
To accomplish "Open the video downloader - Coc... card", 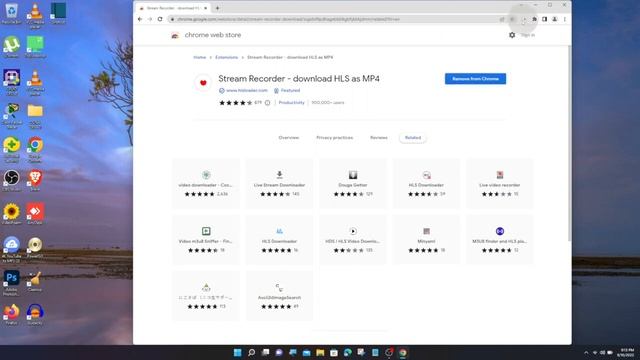I will coord(206,184).
